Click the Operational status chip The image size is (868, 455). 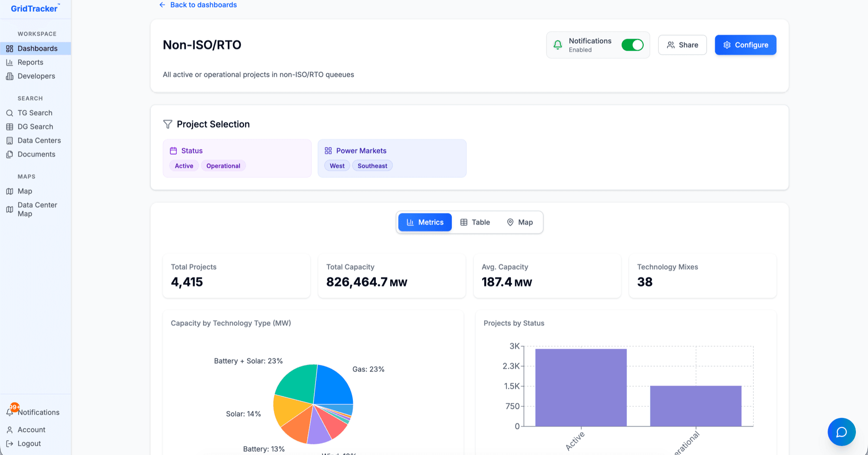click(x=223, y=166)
